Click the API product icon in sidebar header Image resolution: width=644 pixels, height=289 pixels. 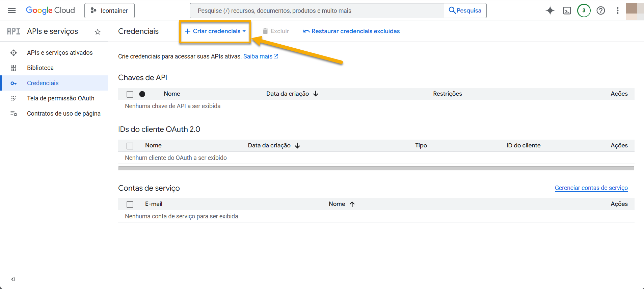pos(14,31)
